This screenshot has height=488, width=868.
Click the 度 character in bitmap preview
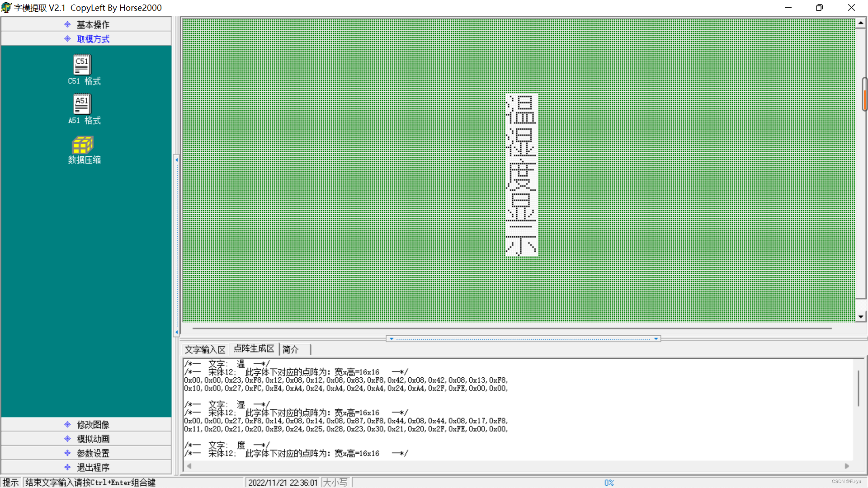(521, 175)
